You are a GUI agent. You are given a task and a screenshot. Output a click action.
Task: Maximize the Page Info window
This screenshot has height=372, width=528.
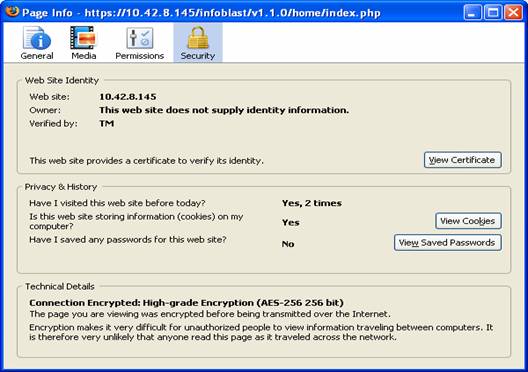pos(493,13)
